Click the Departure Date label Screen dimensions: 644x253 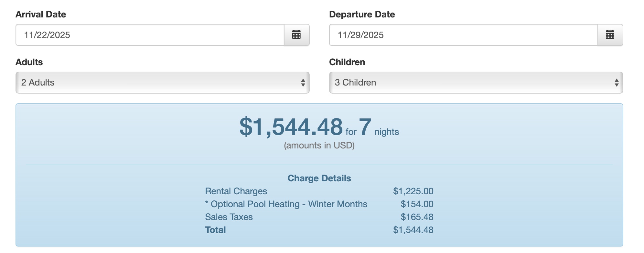coord(362,15)
